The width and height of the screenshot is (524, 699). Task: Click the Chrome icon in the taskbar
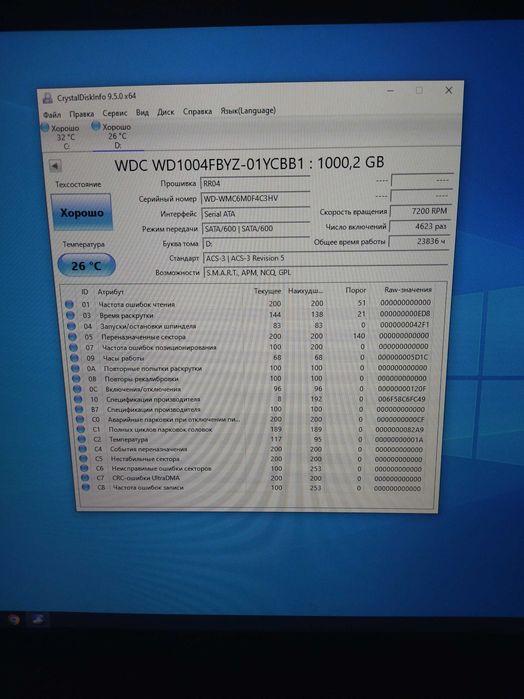click(14, 619)
